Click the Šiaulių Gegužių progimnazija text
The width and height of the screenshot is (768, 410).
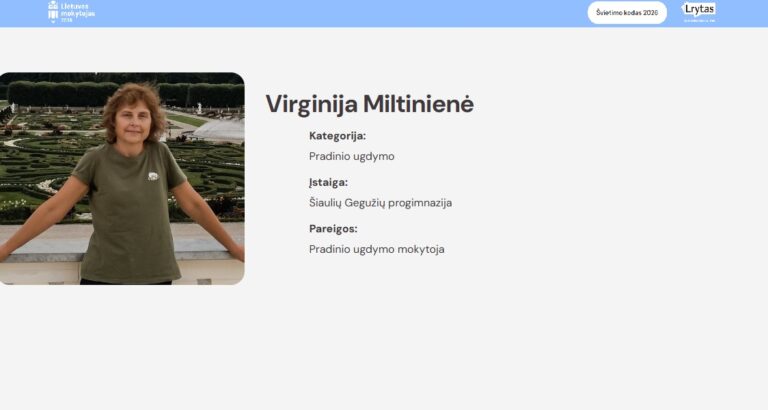click(381, 202)
